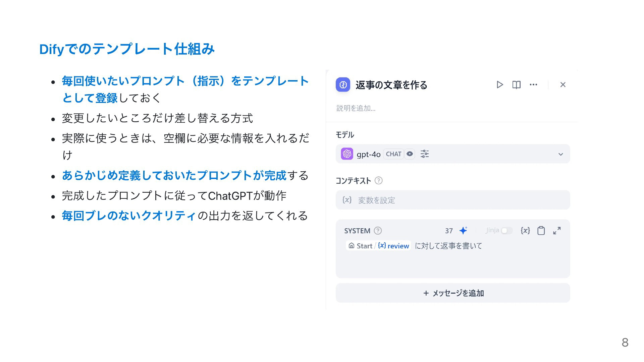The height and width of the screenshot is (362, 644).
Task: Show help for コンテキスト
Action: 378,181
